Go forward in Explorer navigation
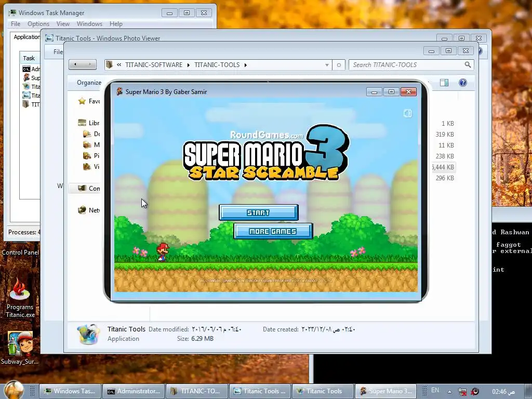The image size is (532, 399). pyautogui.click(x=89, y=64)
